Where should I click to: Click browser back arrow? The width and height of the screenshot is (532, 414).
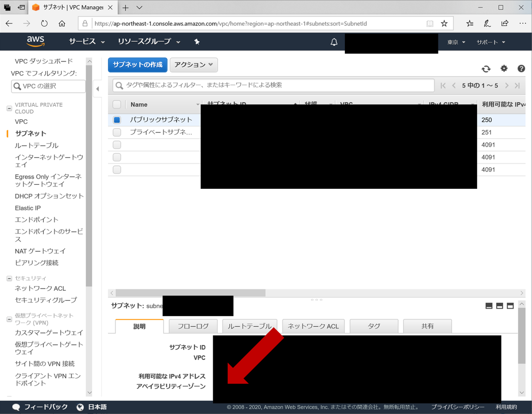pos(9,23)
